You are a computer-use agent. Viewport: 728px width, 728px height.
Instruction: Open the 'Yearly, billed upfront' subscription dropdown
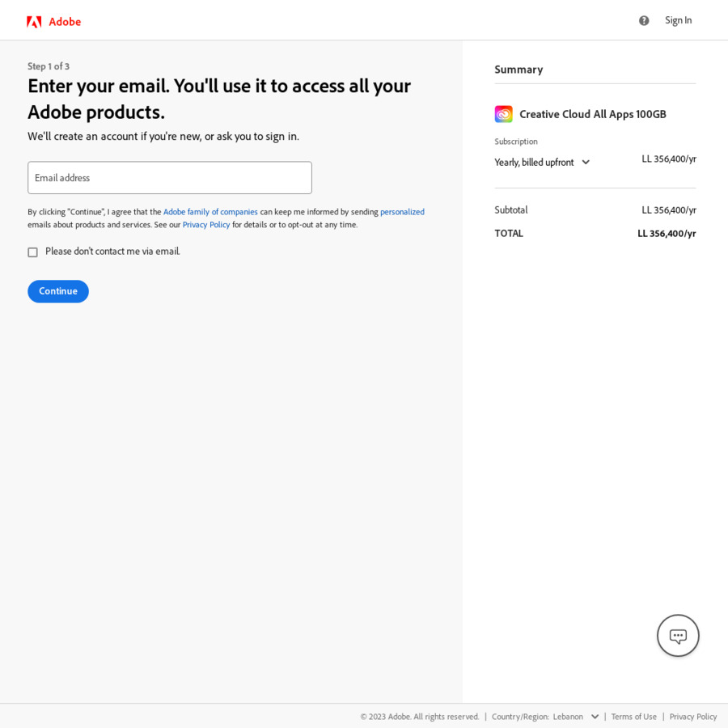pyautogui.click(x=542, y=162)
